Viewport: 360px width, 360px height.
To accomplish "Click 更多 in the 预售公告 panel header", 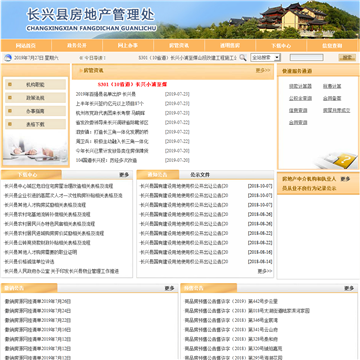I will click(x=349, y=288).
